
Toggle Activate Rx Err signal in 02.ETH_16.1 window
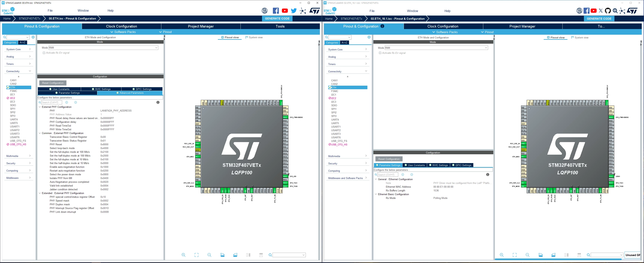(380, 53)
